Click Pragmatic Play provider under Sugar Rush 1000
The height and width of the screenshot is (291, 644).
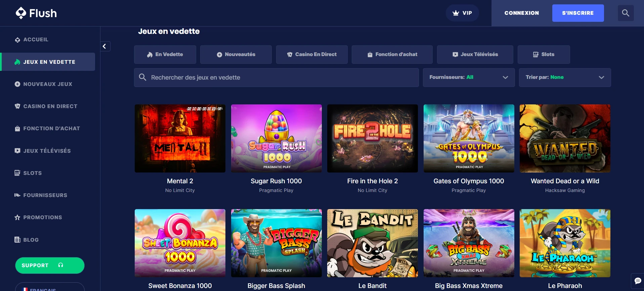[x=276, y=190]
